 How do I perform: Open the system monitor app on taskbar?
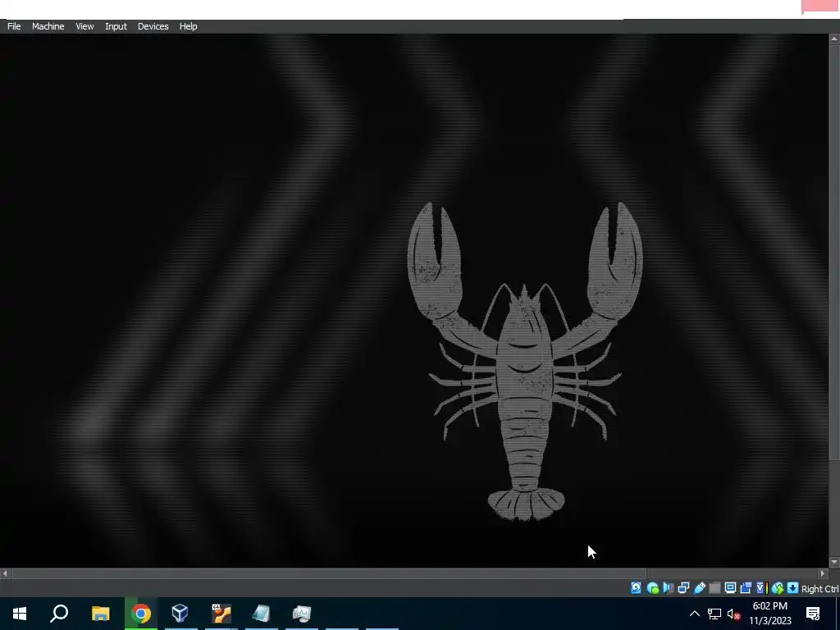302,614
